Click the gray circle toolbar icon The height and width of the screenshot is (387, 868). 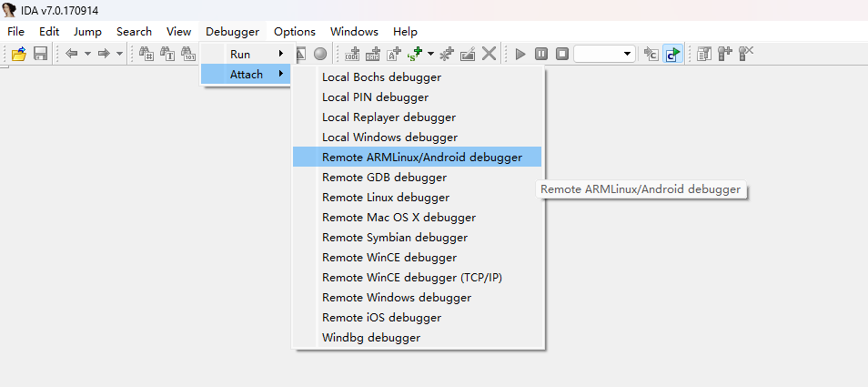coord(320,54)
